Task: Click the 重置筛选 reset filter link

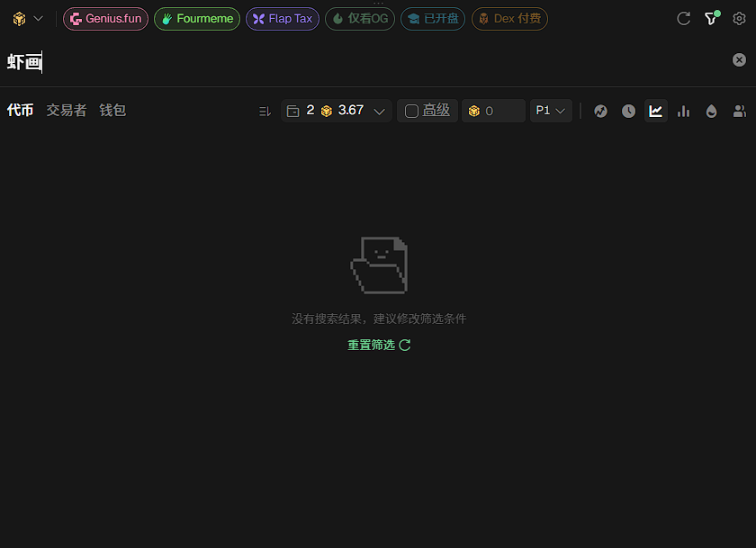Action: [379, 346]
